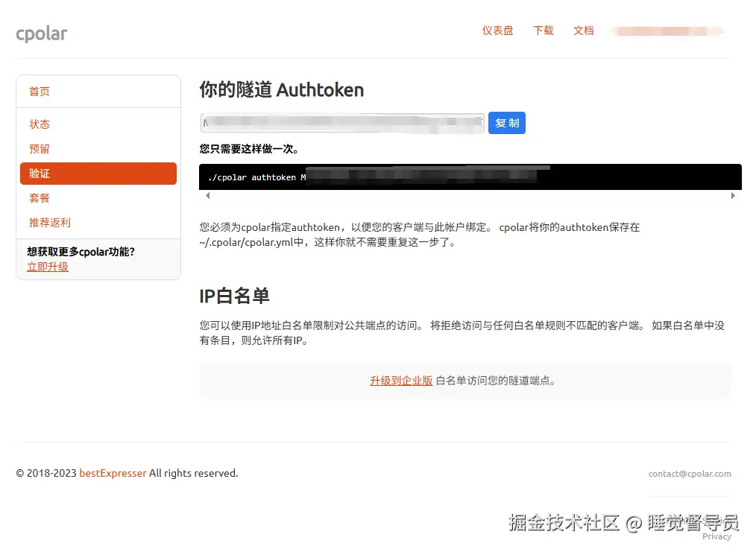Open 推荐返利 in the sidebar

tap(50, 223)
